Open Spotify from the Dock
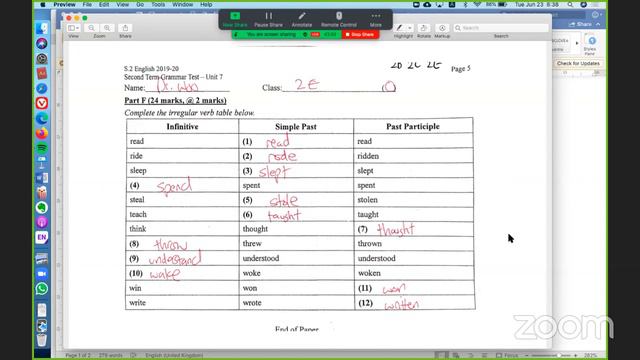Image resolution: width=640 pixels, height=360 pixels. click(42, 148)
